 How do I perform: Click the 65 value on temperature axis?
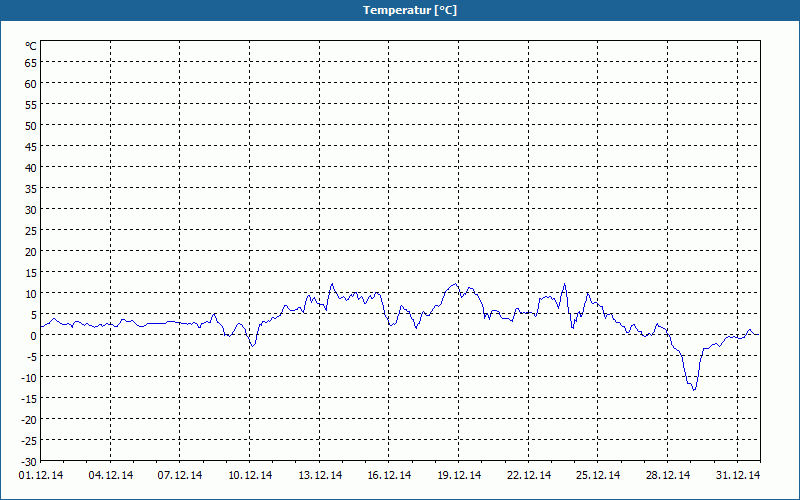31,63
